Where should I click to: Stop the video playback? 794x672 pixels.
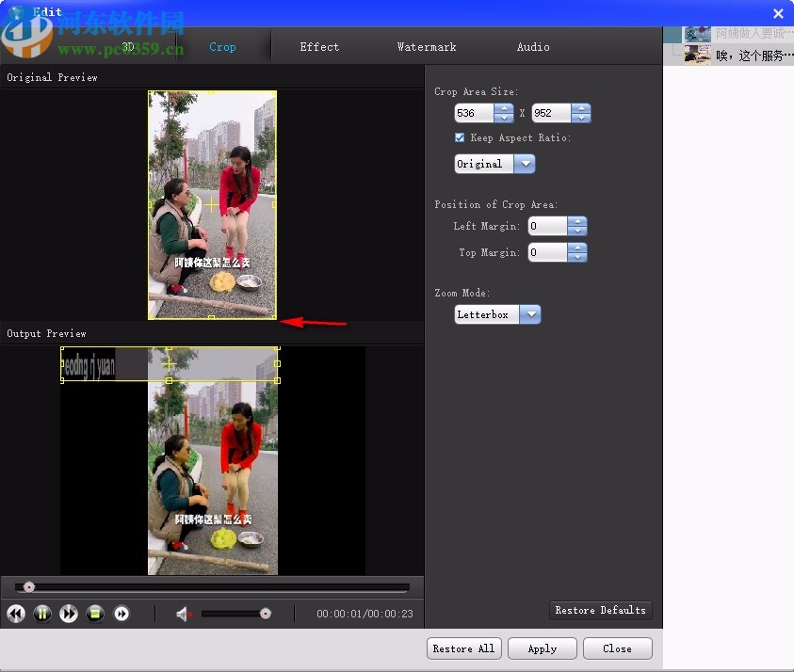95,614
